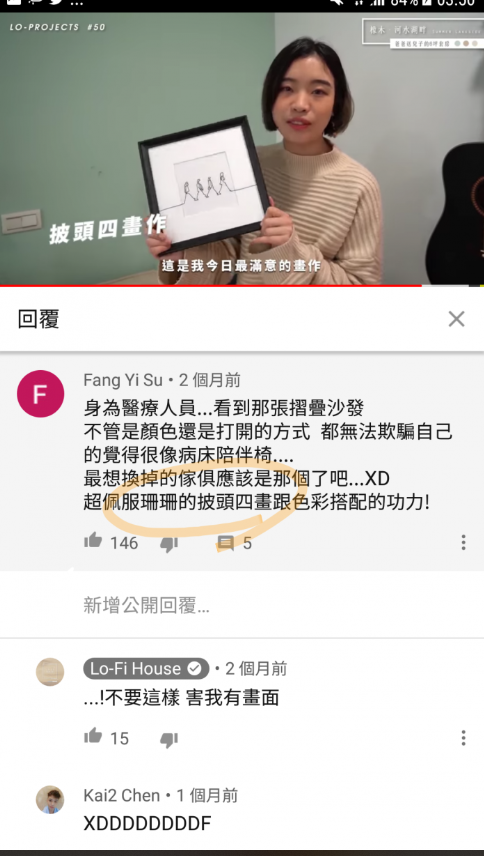The height and width of the screenshot is (856, 484).
Task: Open Fang Yi Su's profile avatar
Action: [x=40, y=394]
